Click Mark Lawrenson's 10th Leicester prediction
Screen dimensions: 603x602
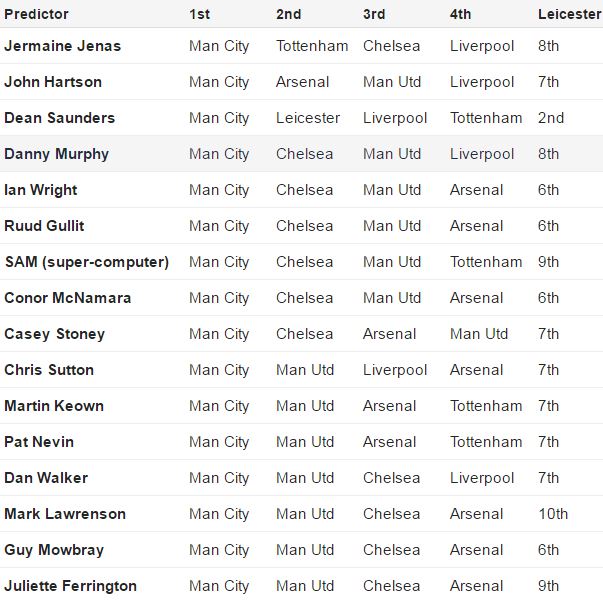pos(553,514)
